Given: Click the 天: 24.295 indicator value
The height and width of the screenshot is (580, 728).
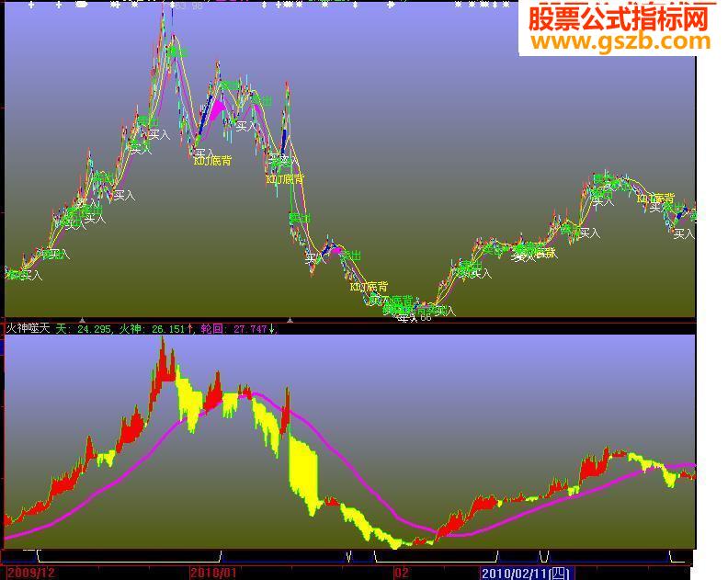Looking at the screenshot, I should point(83,329).
